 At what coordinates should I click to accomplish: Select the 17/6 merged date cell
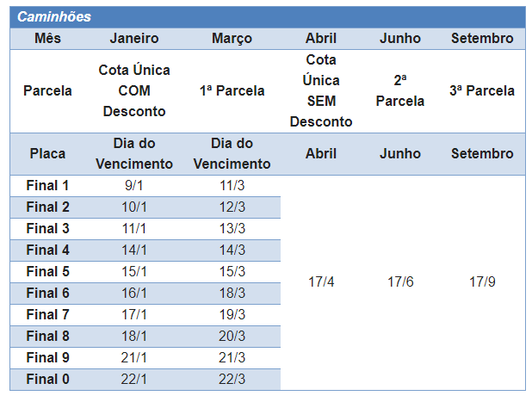(400, 282)
